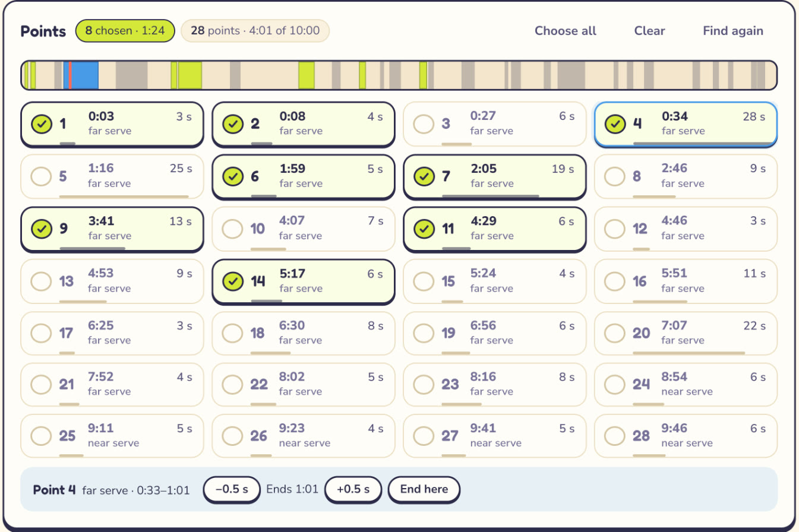Click the '28 points · 4:01 of 10:00' pill
This screenshot has height=532, width=799.
(x=255, y=31)
